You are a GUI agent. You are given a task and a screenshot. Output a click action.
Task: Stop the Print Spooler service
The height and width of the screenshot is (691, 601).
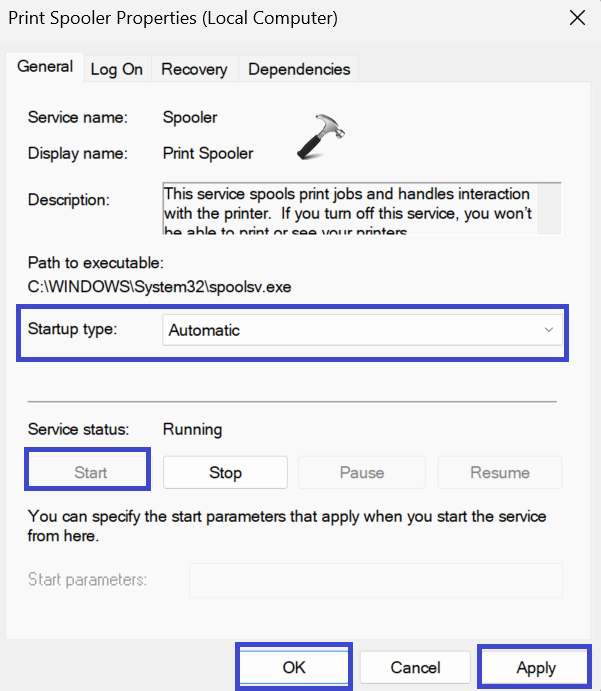(x=225, y=472)
